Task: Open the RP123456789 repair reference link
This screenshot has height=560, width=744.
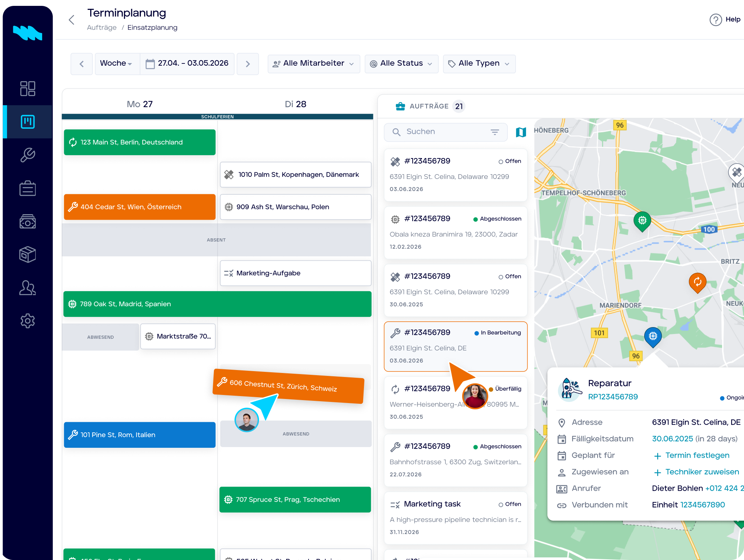Action: 613,397
